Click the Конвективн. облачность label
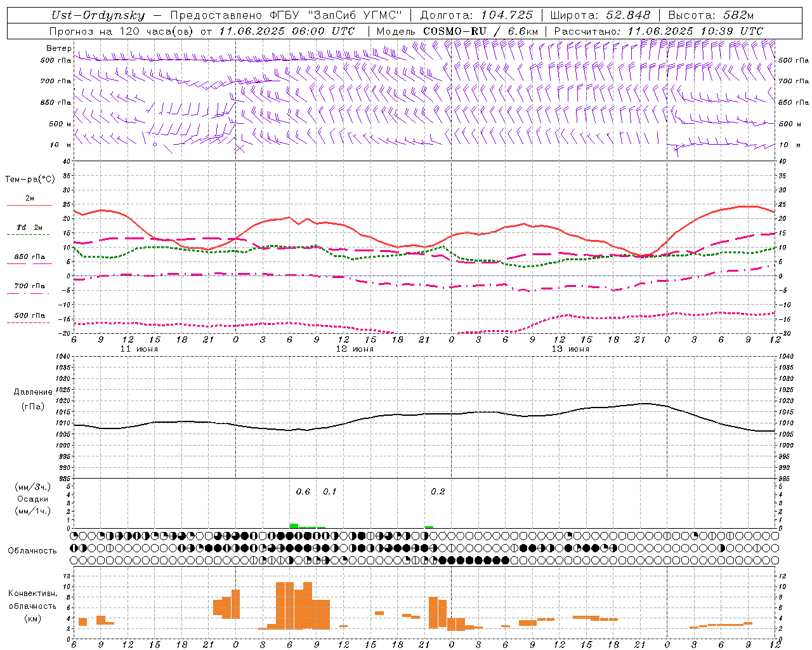Image resolution: width=812 pixels, height=650 pixels. [32, 600]
